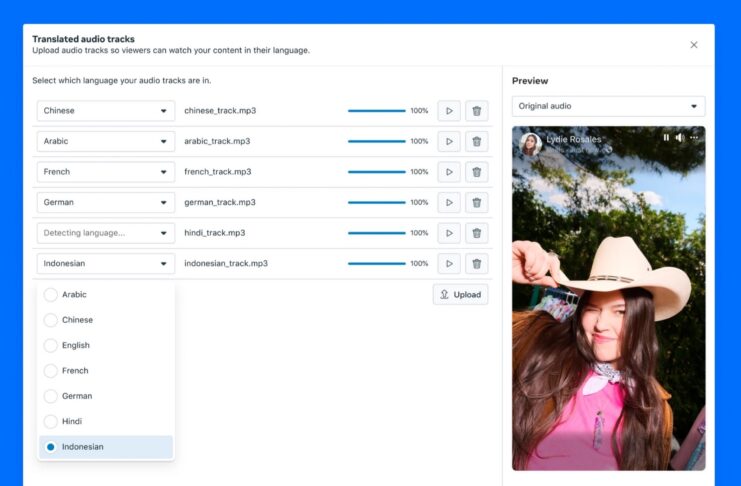Pick German from the language list
741x486 pixels.
coord(76,396)
